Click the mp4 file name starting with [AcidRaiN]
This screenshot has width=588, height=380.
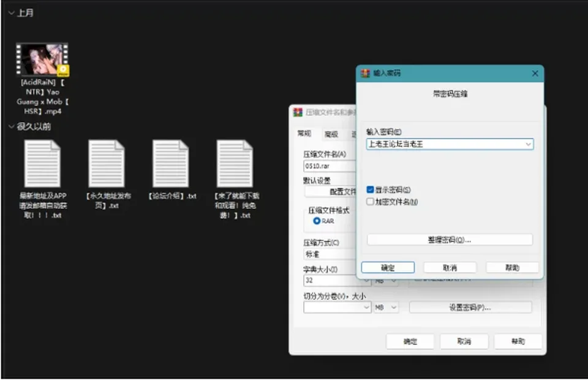click(42, 97)
